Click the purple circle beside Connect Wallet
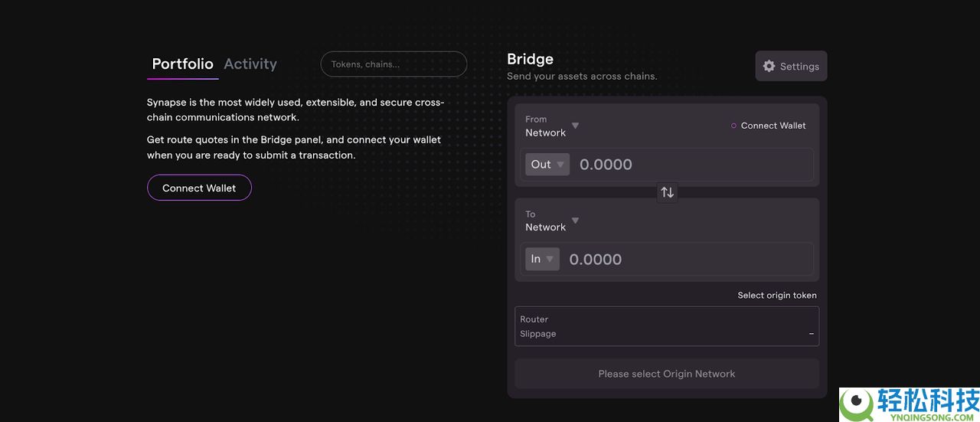This screenshot has height=422, width=980. point(733,126)
